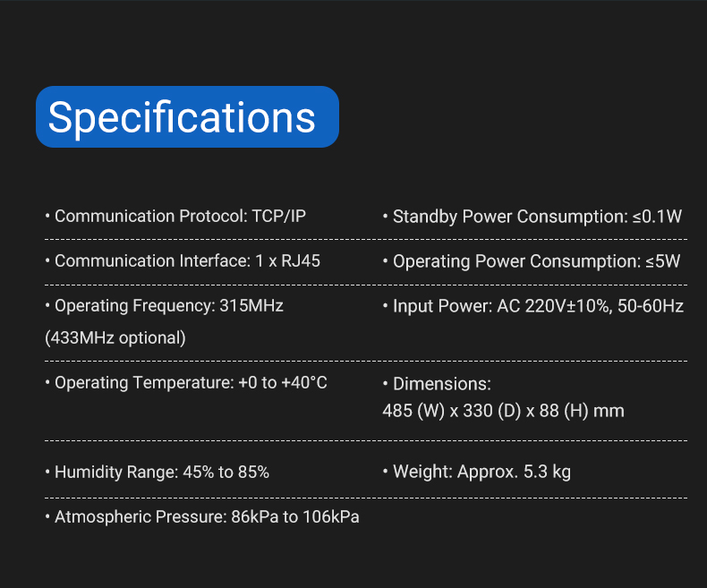The height and width of the screenshot is (588, 707).
Task: Click the Humidity Range 45% to 85% line
Action: coord(157,473)
